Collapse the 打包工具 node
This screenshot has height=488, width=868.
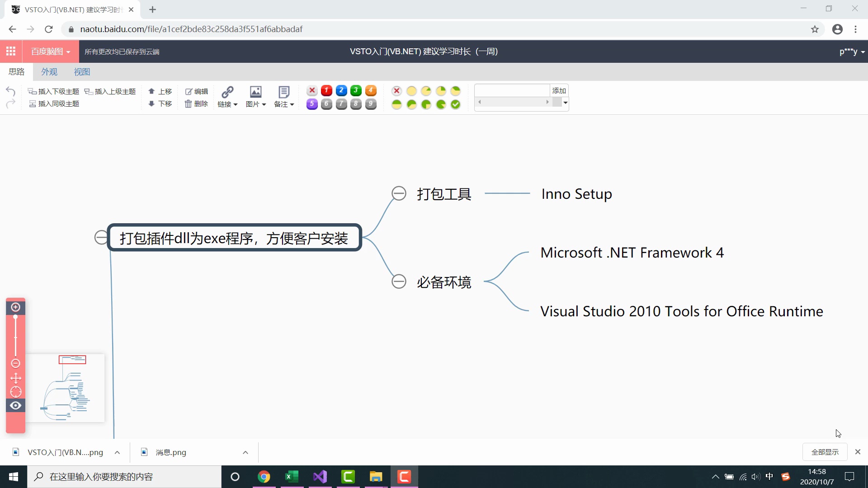399,193
